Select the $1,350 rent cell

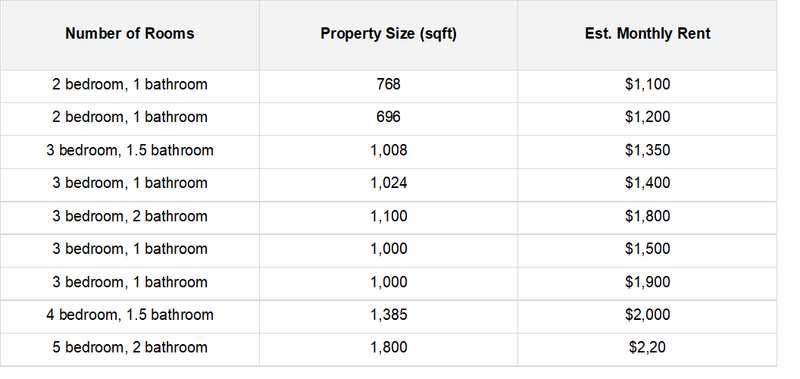click(x=647, y=150)
